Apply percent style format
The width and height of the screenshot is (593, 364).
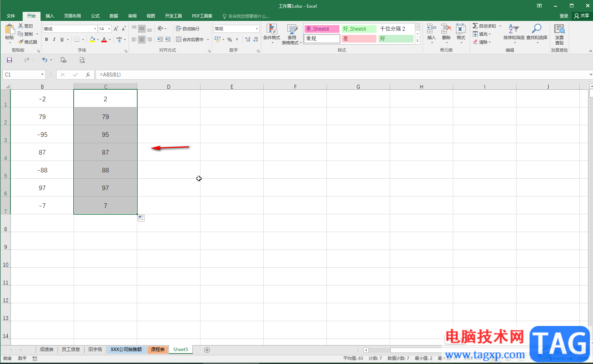click(229, 39)
